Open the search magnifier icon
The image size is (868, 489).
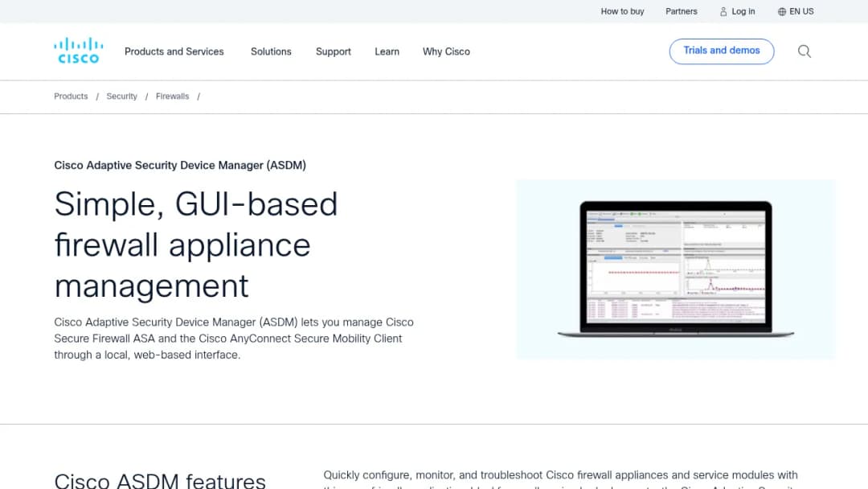pyautogui.click(x=805, y=51)
